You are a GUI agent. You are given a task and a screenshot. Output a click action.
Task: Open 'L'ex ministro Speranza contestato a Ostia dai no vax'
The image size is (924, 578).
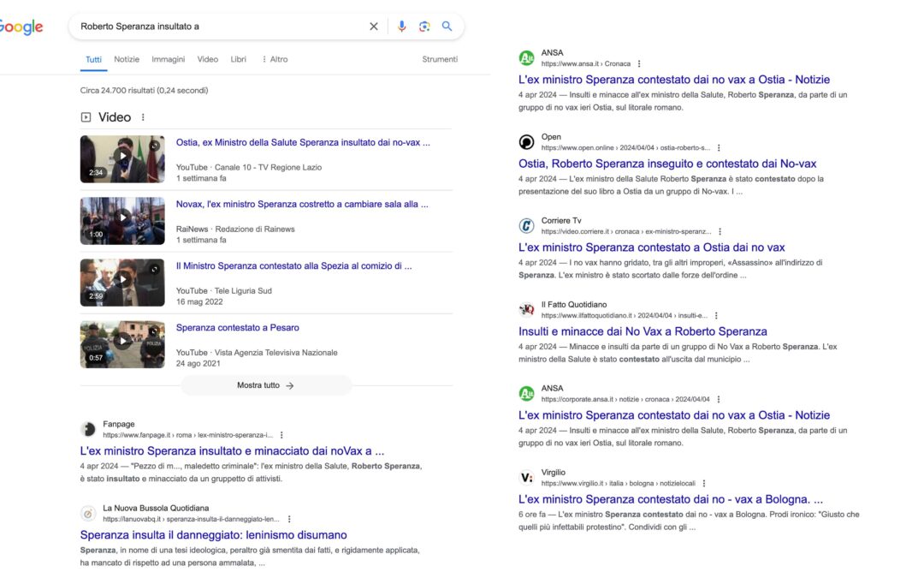pyautogui.click(x=652, y=247)
